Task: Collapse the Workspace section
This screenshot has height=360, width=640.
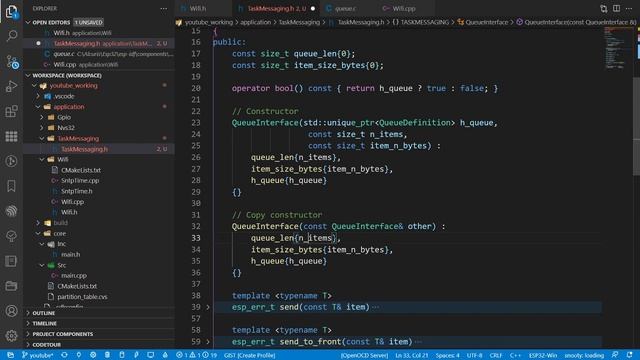Action: [28, 76]
